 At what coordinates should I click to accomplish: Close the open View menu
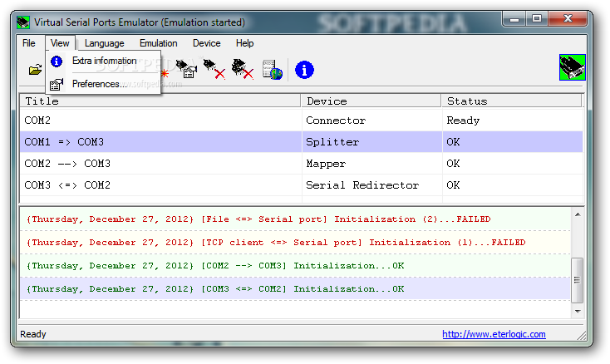tap(60, 43)
